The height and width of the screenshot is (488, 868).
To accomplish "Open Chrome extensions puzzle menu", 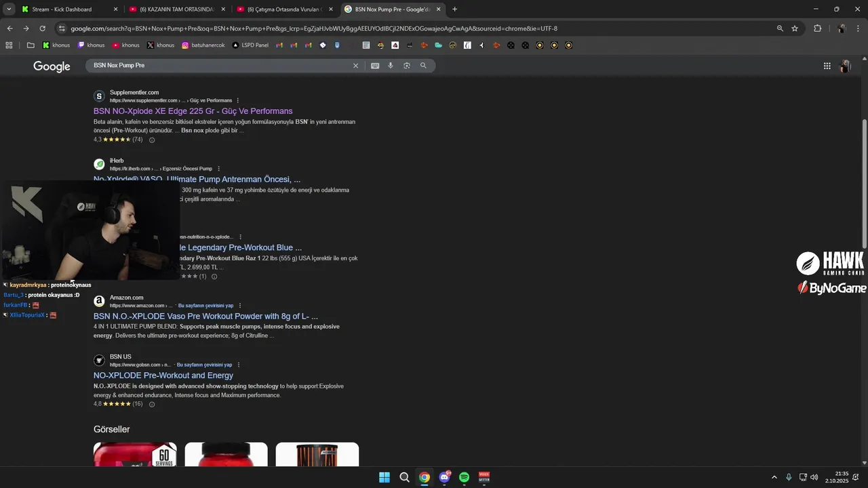I will pyautogui.click(x=817, y=28).
